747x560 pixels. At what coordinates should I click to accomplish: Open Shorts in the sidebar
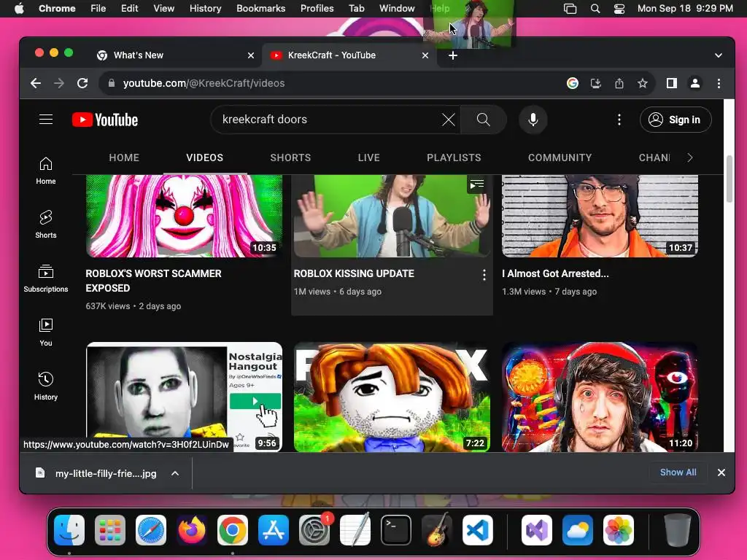click(x=46, y=225)
